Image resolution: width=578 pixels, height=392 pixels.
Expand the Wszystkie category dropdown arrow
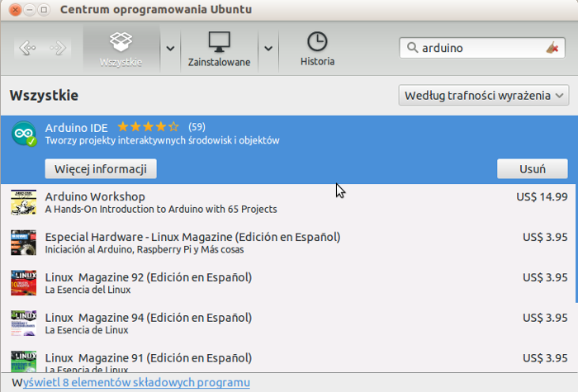pyautogui.click(x=170, y=48)
